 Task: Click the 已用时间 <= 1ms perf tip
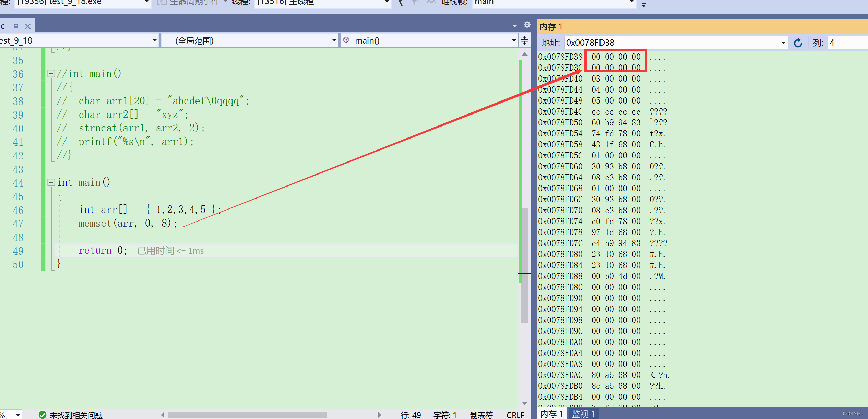170,251
